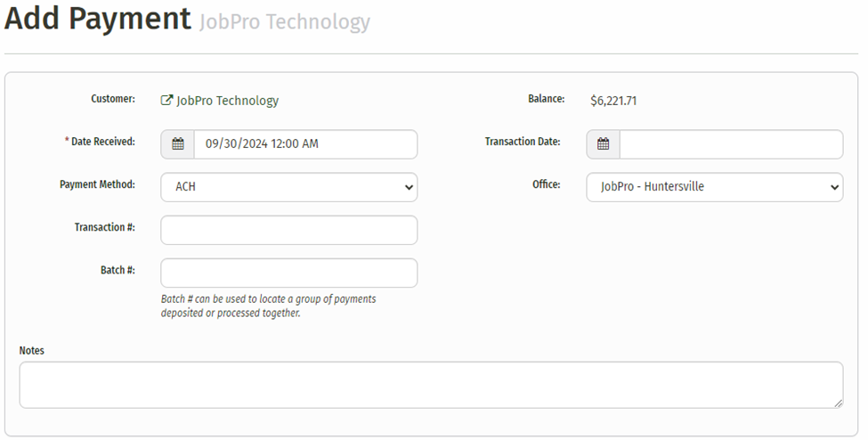Click the Add Payment page heading

point(97,20)
